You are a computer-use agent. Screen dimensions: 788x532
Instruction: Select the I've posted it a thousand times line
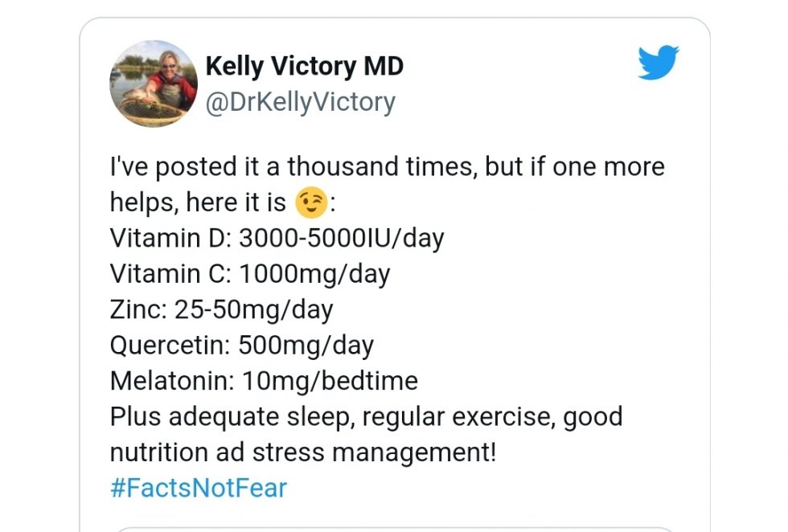tap(386, 166)
